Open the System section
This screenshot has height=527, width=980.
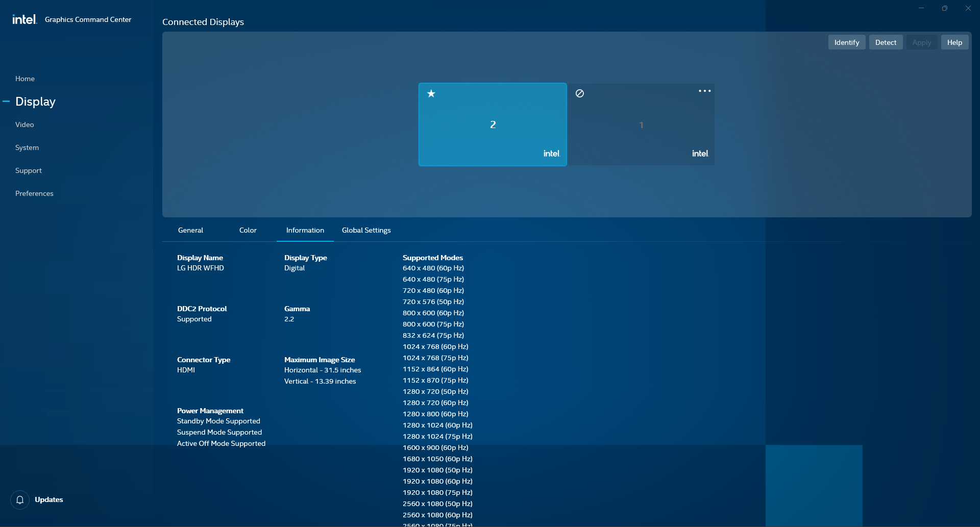coord(27,147)
